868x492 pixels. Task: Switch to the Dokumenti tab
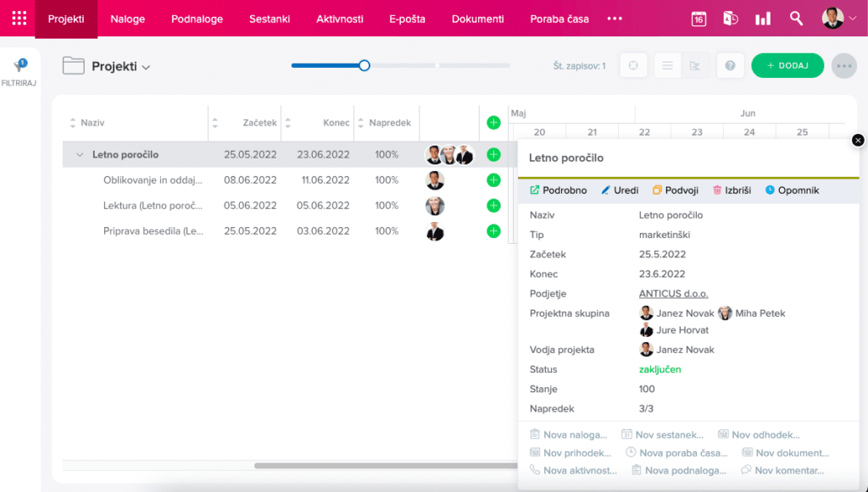477,19
